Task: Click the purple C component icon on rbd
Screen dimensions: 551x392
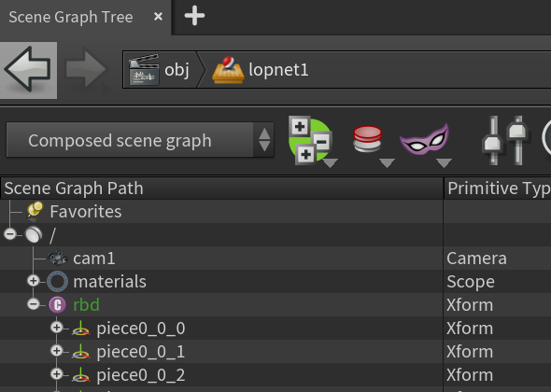Action: click(x=57, y=304)
